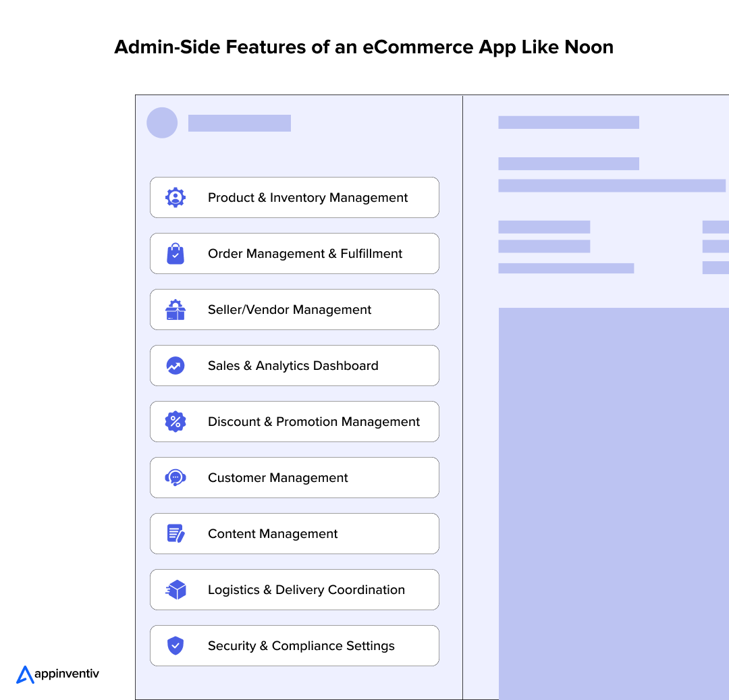Click the circular profile avatar placeholder
The height and width of the screenshot is (700, 729).
click(x=162, y=123)
